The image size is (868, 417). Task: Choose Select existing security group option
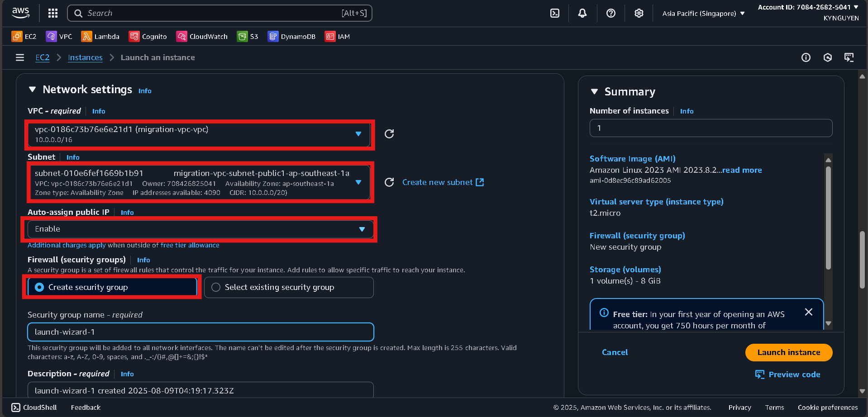pos(215,287)
